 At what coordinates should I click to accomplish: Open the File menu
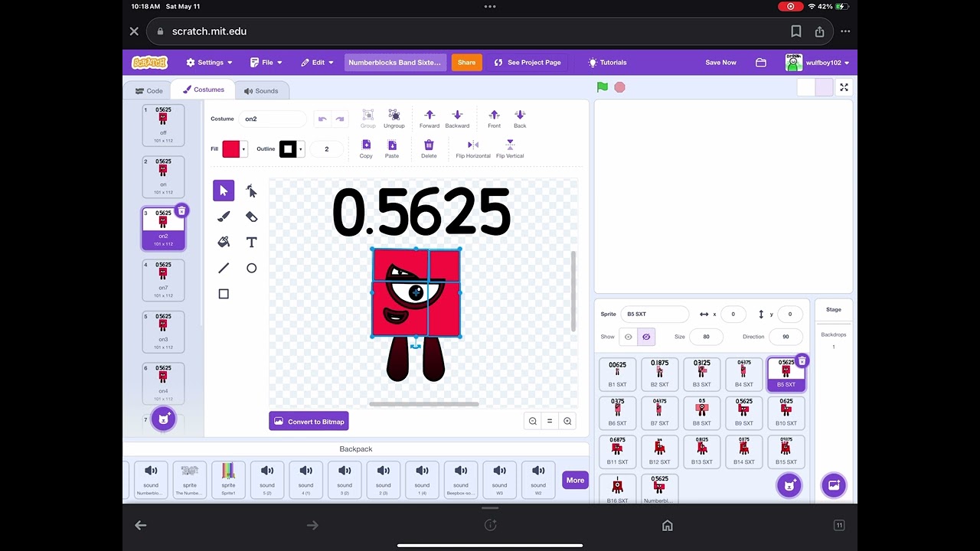(266, 63)
